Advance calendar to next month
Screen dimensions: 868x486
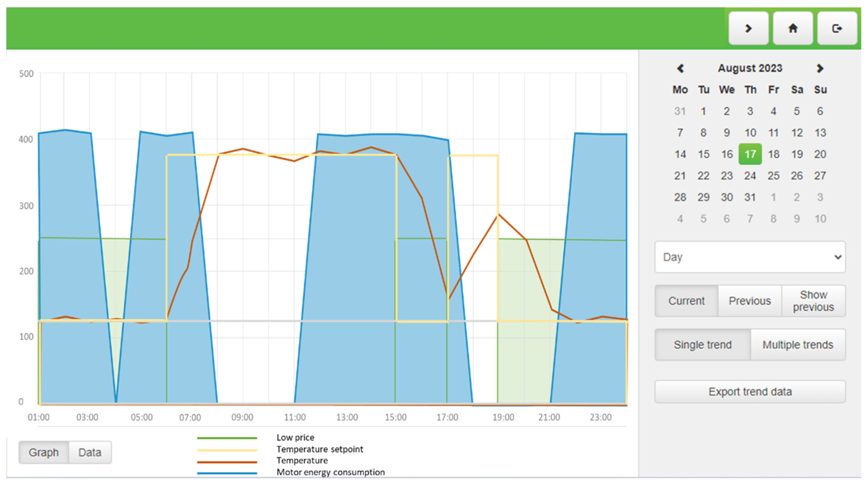click(x=820, y=68)
